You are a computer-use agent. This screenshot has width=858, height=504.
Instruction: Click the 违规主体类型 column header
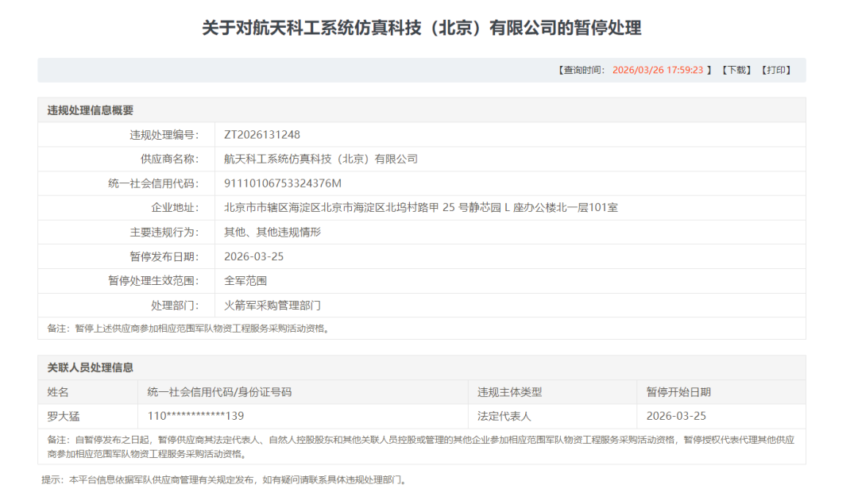pos(509,392)
